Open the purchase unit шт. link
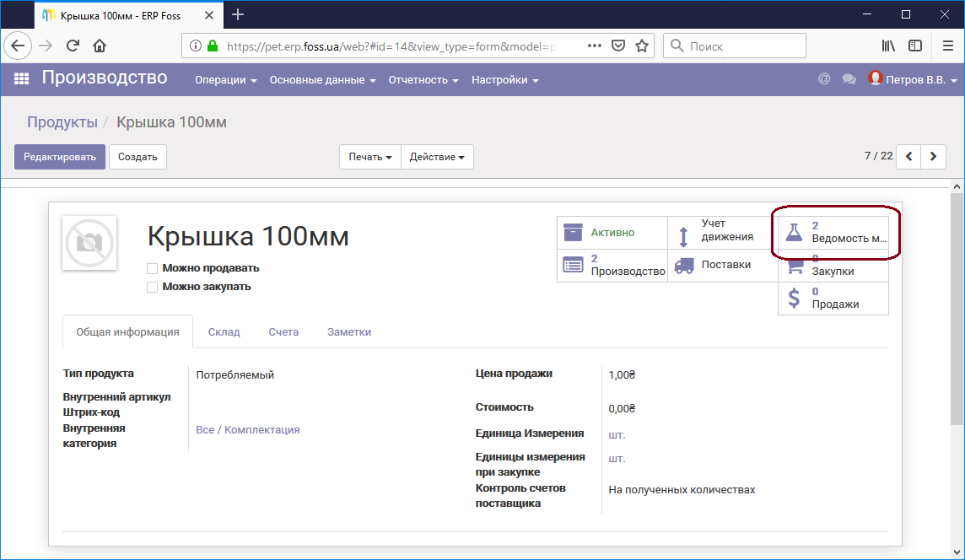The height and width of the screenshot is (560, 965). click(617, 459)
